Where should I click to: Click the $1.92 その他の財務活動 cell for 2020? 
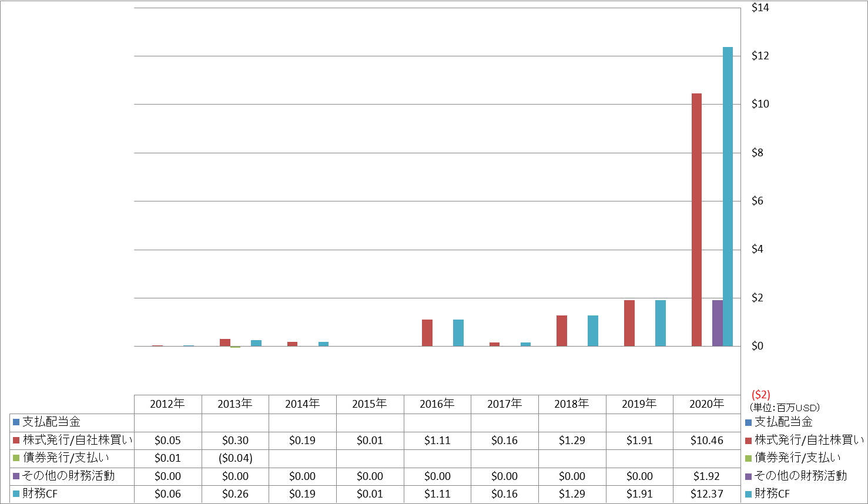pos(707,476)
